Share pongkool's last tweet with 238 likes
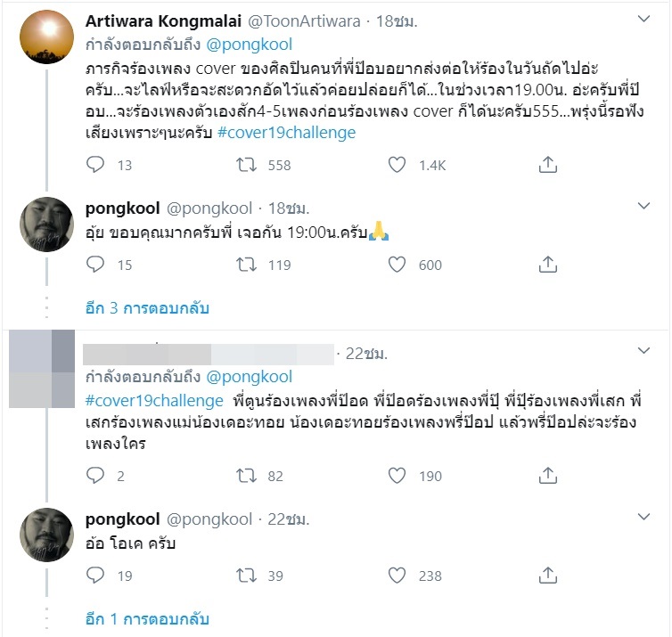672x637 pixels. pos(548,576)
